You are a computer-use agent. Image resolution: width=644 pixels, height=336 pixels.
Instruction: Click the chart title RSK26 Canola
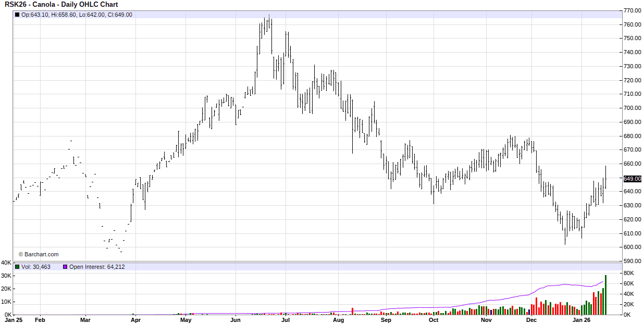(x=61, y=5)
